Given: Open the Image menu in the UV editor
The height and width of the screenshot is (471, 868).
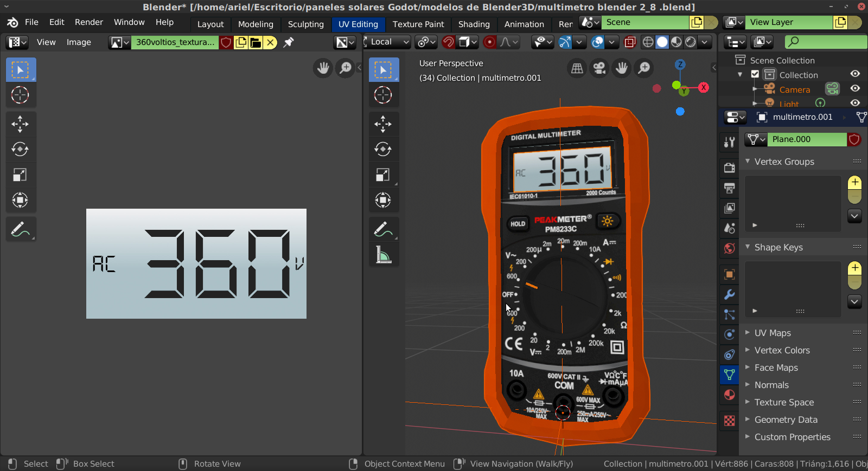Looking at the screenshot, I should click(79, 42).
